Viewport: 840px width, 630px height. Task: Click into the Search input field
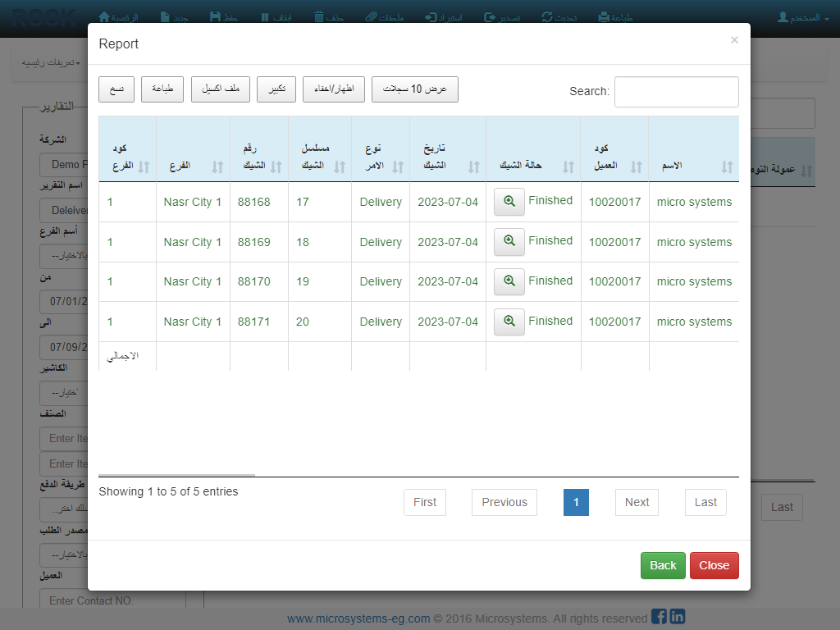(676, 92)
